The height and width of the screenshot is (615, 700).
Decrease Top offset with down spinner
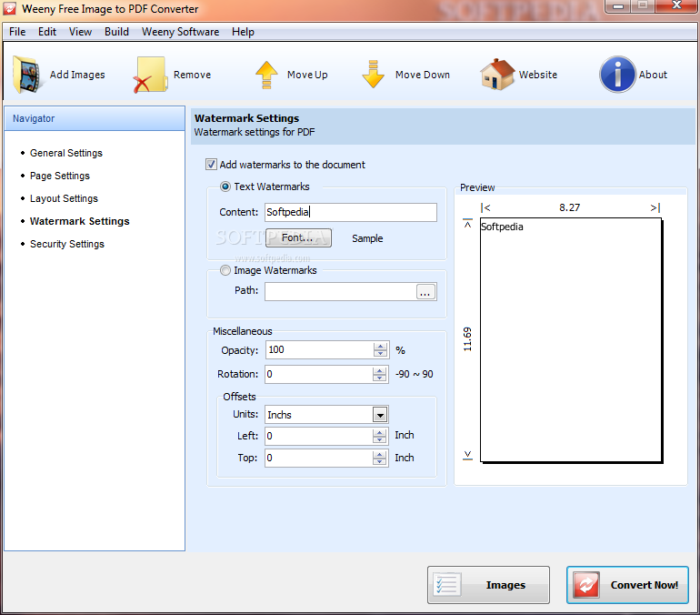click(x=380, y=461)
